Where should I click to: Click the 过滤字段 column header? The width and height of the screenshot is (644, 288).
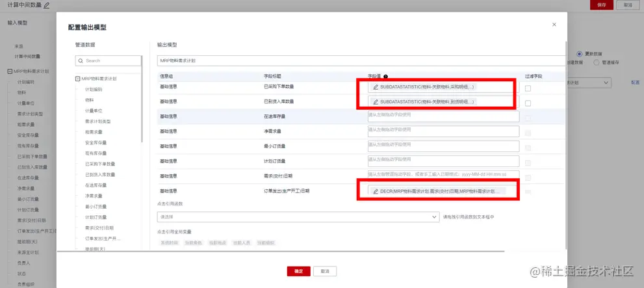533,77
